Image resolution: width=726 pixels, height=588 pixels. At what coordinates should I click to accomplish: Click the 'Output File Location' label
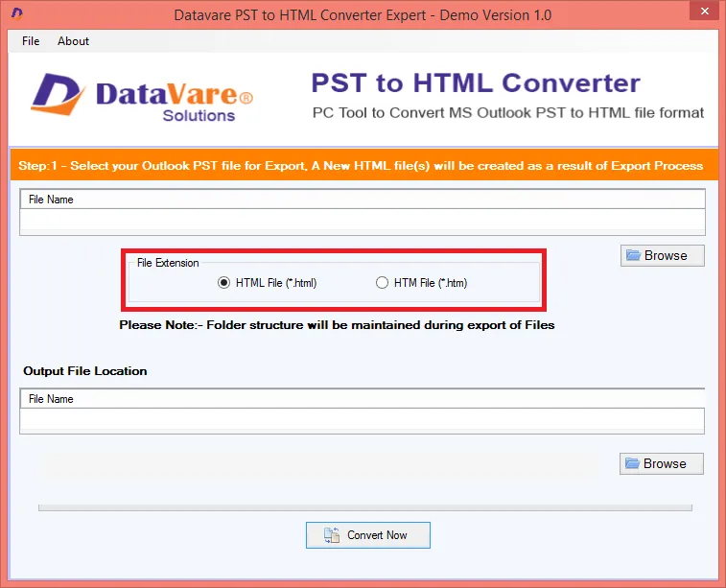point(85,371)
